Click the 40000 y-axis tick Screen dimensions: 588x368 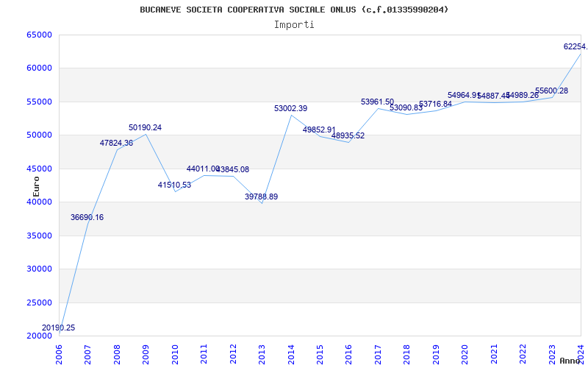click(x=40, y=202)
